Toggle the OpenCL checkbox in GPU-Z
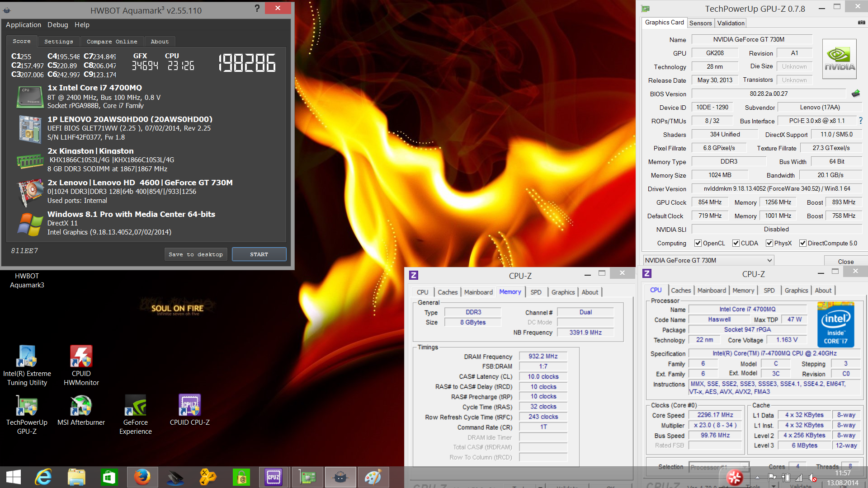Screen dimensions: 868x488 point(698,243)
